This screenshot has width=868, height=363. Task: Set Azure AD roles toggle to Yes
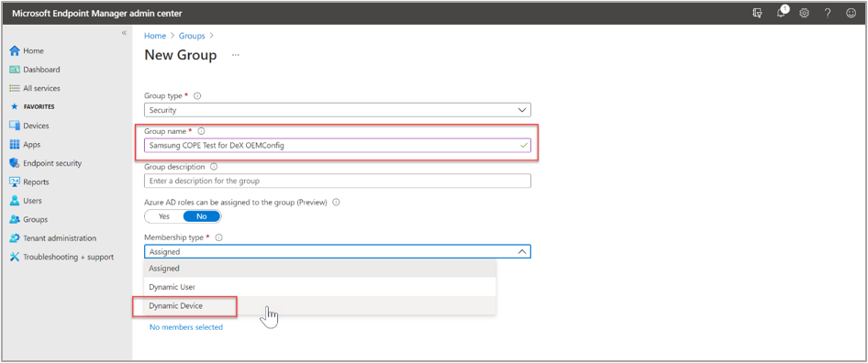click(164, 216)
